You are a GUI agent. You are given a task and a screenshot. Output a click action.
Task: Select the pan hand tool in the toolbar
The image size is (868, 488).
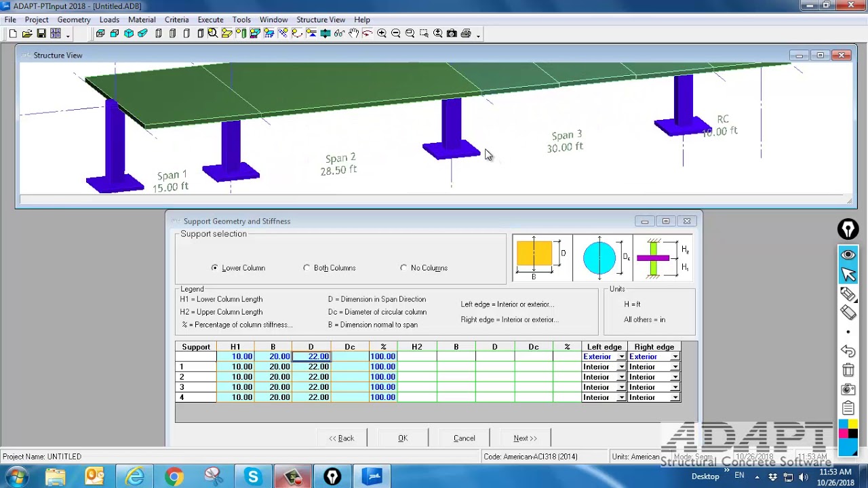coord(353,33)
